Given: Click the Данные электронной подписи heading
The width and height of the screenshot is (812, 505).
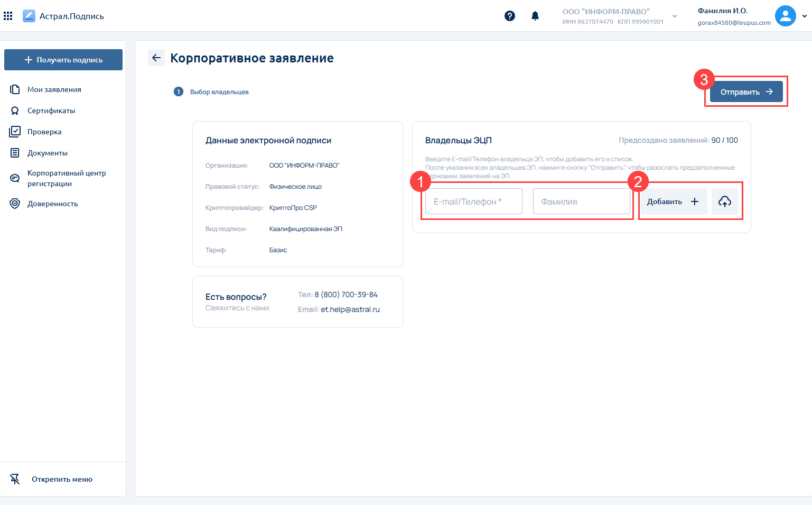Looking at the screenshot, I should coord(268,140).
